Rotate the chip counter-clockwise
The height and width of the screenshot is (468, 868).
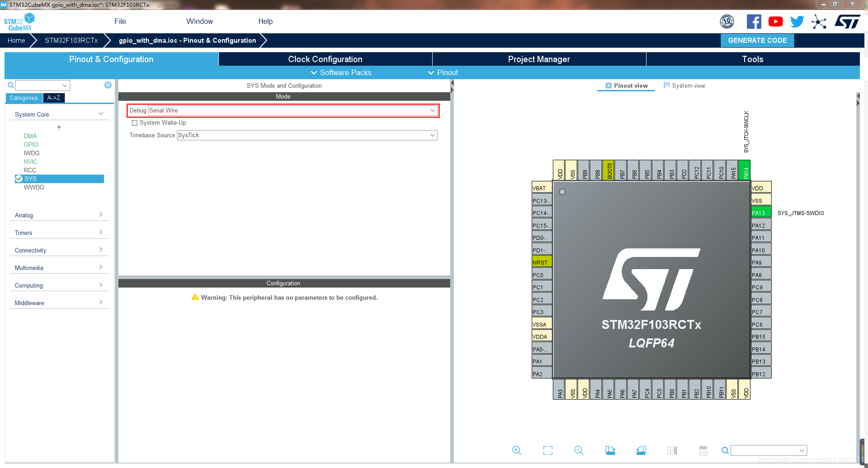[641, 450]
